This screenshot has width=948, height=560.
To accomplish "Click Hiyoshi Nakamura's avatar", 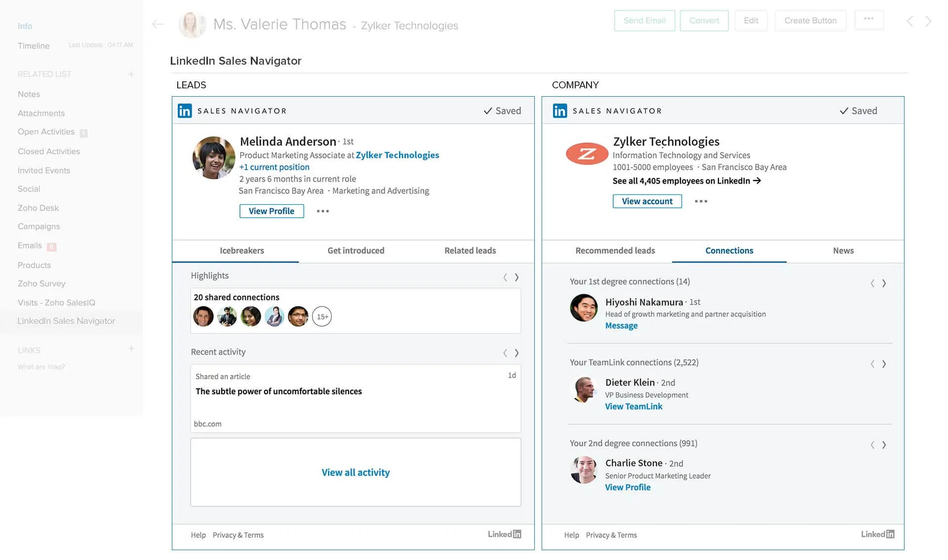I will point(584,308).
